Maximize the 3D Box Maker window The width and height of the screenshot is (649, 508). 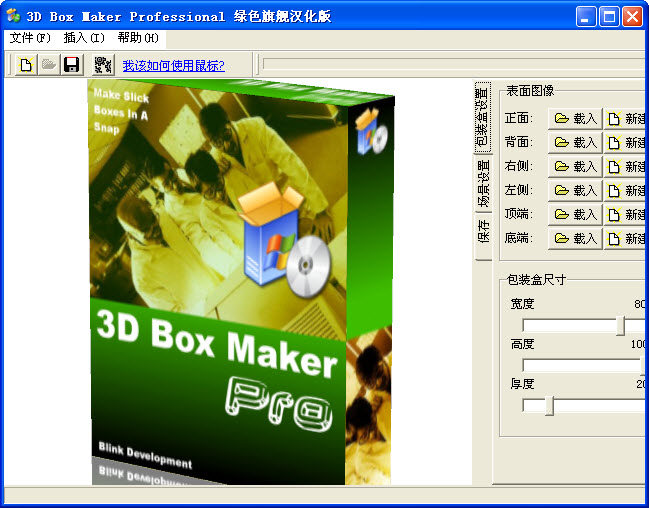[x=609, y=17]
